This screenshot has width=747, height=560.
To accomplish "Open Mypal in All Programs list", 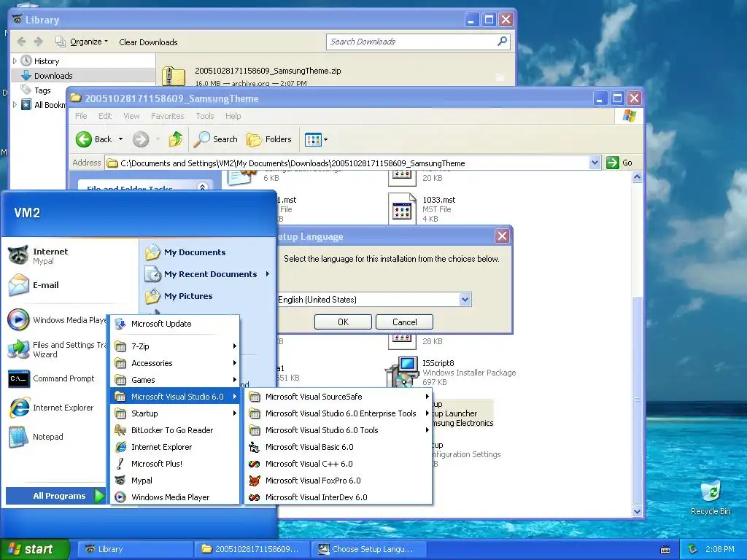I will pos(175,481).
